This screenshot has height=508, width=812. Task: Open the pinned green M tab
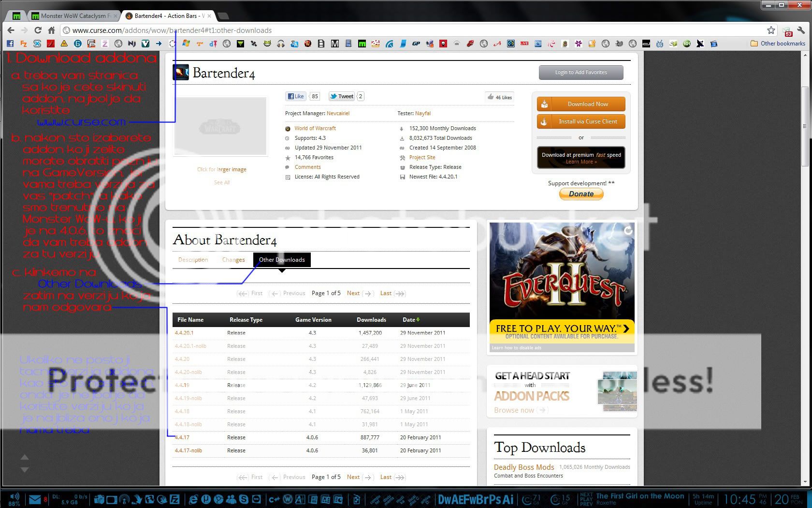click(17, 16)
